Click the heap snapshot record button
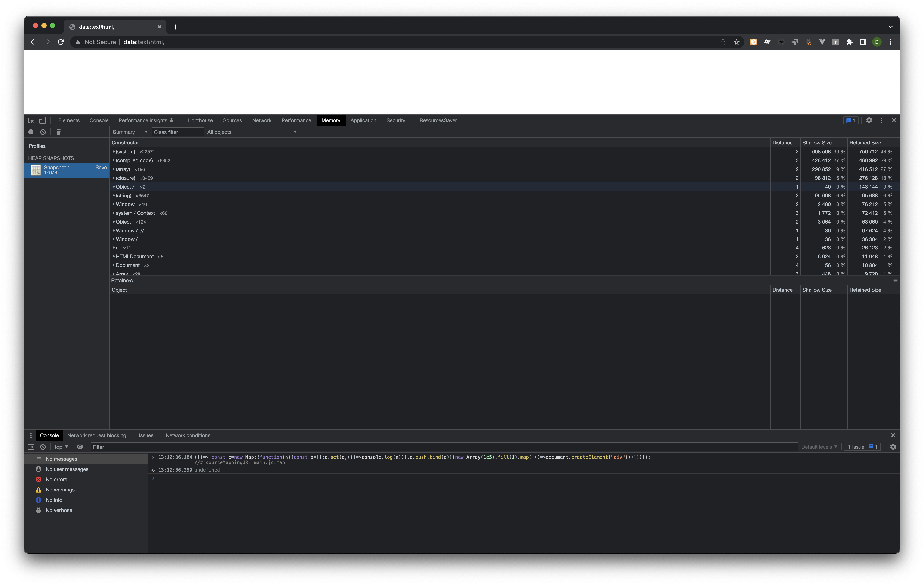 coord(31,132)
